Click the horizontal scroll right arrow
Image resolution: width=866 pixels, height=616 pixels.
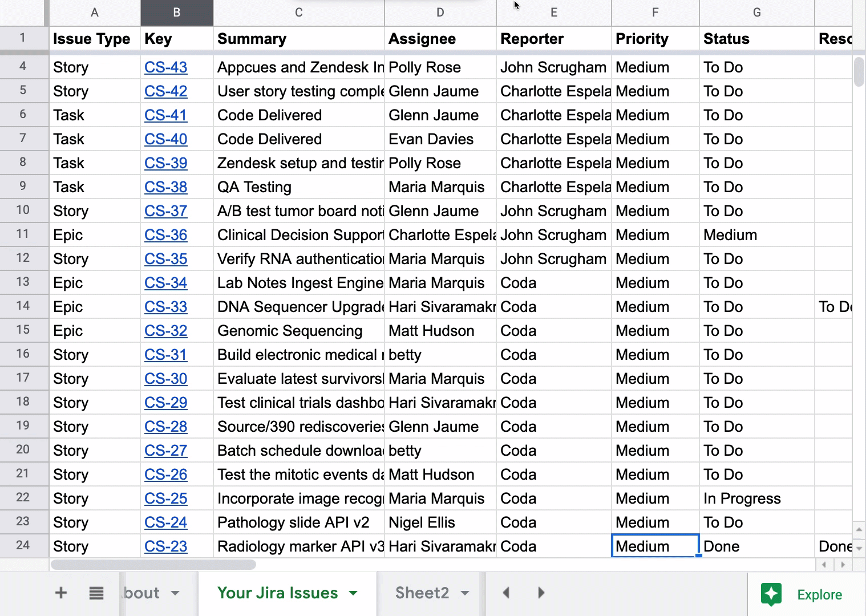click(x=843, y=565)
